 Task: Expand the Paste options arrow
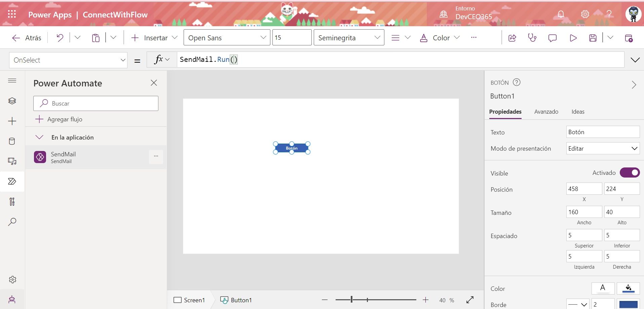[113, 37]
